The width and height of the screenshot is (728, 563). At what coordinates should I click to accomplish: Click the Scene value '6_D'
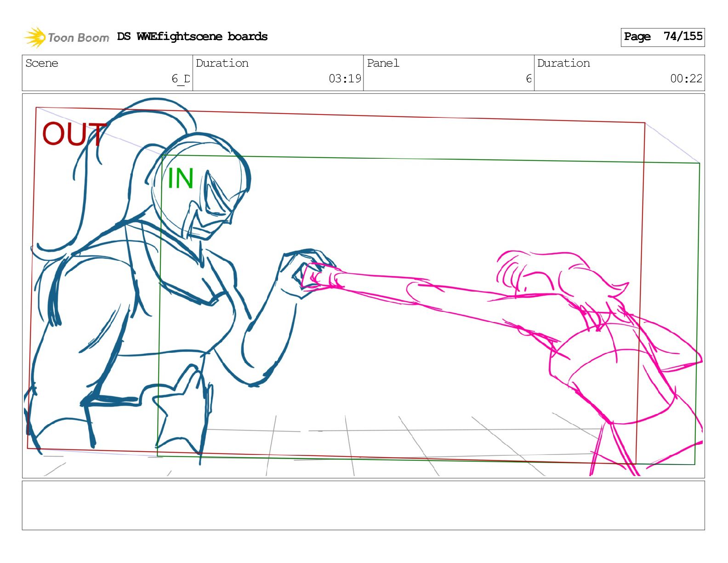tap(181, 79)
